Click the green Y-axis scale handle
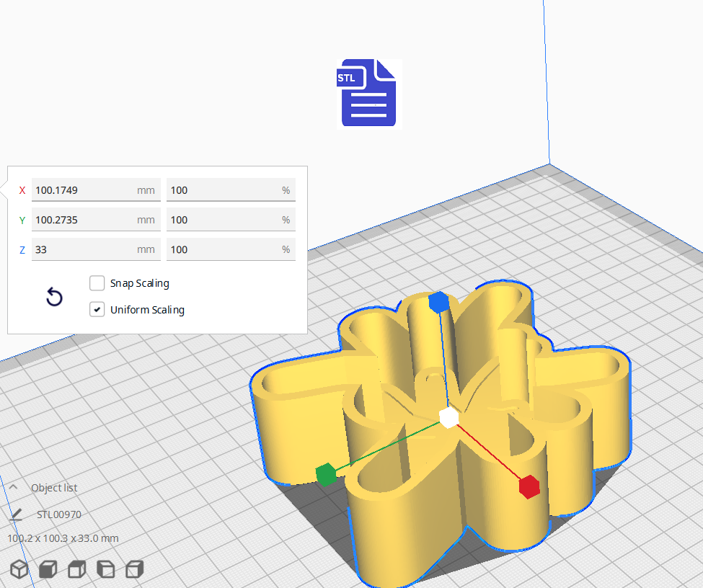 [326, 474]
